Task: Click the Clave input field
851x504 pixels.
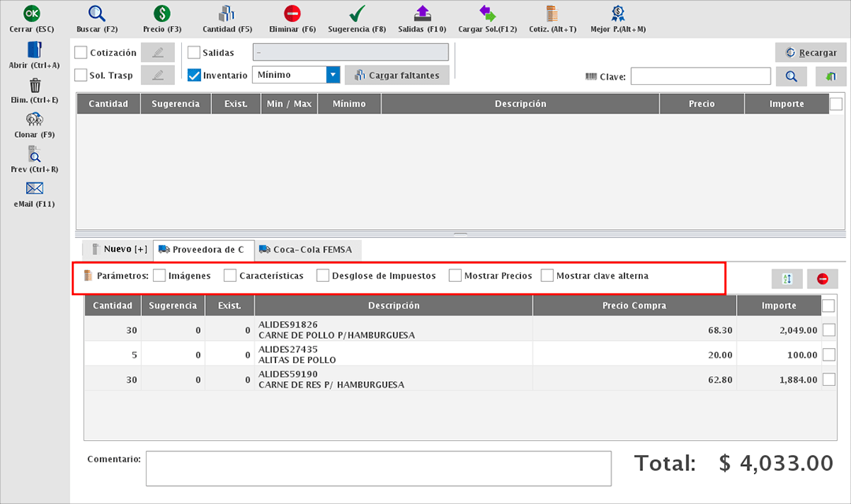Action: (700, 76)
